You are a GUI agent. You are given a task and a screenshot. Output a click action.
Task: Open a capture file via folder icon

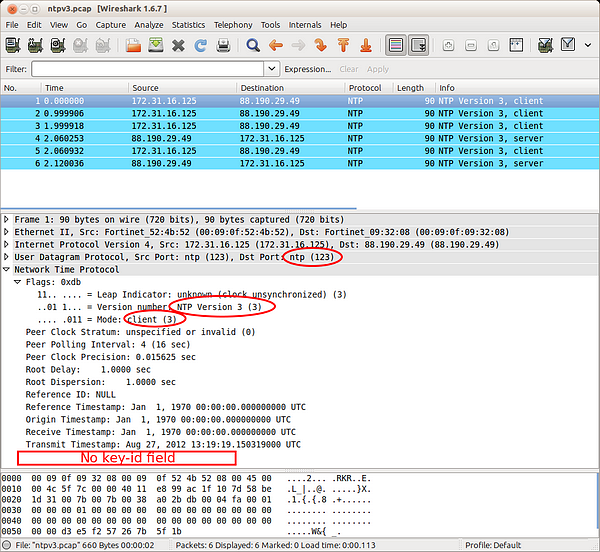click(133, 45)
